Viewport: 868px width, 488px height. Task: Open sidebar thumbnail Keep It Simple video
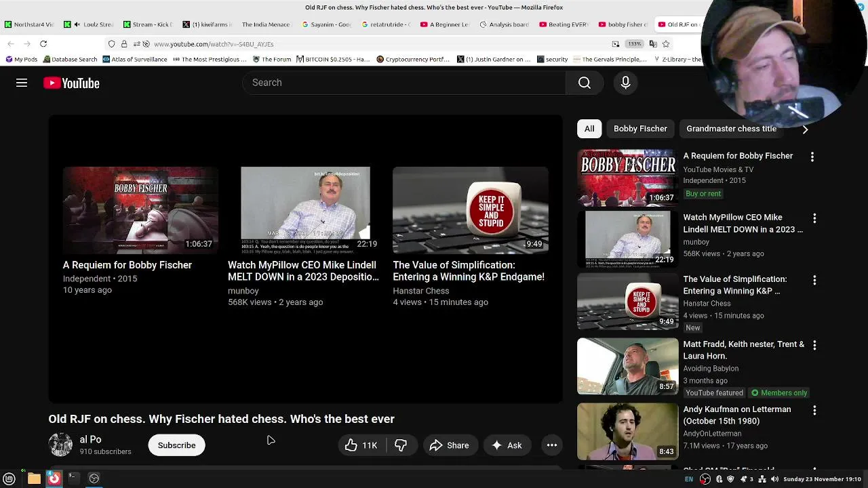627,301
